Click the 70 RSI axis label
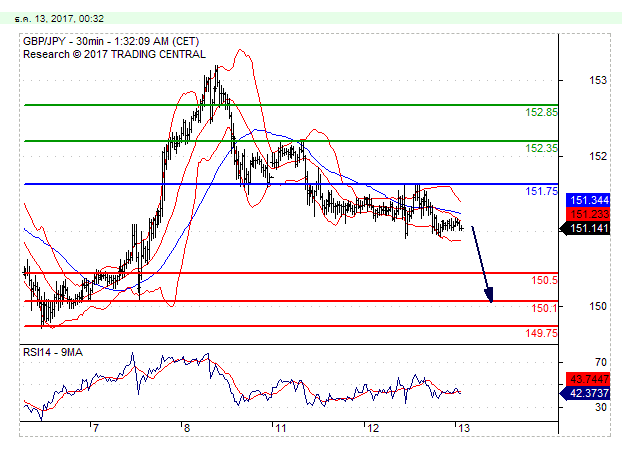 pos(601,362)
